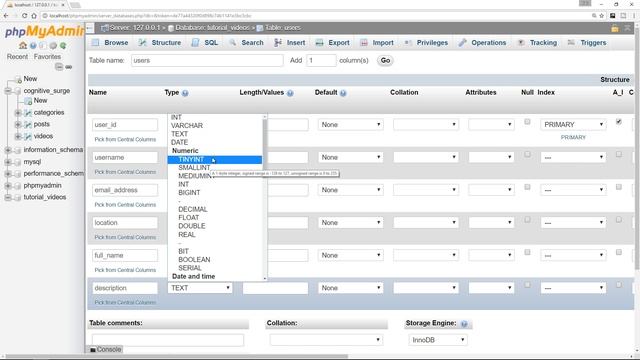Image resolution: width=640 pixels, height=360 pixels.
Task: Click the reload navigation panel icon
Action: [63, 45]
